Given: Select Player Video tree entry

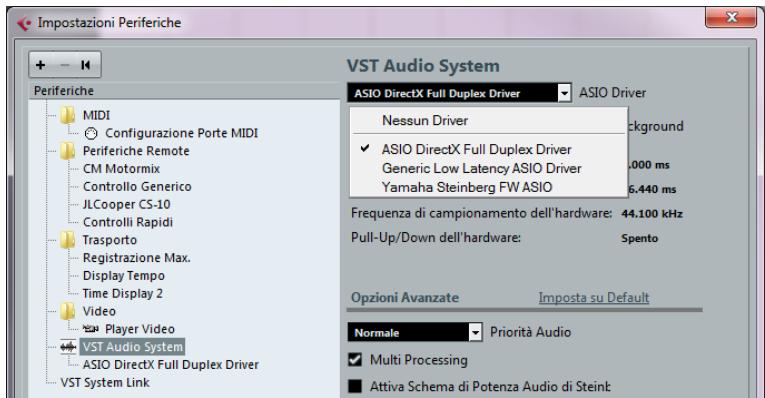Looking at the screenshot, I should 140,329.
